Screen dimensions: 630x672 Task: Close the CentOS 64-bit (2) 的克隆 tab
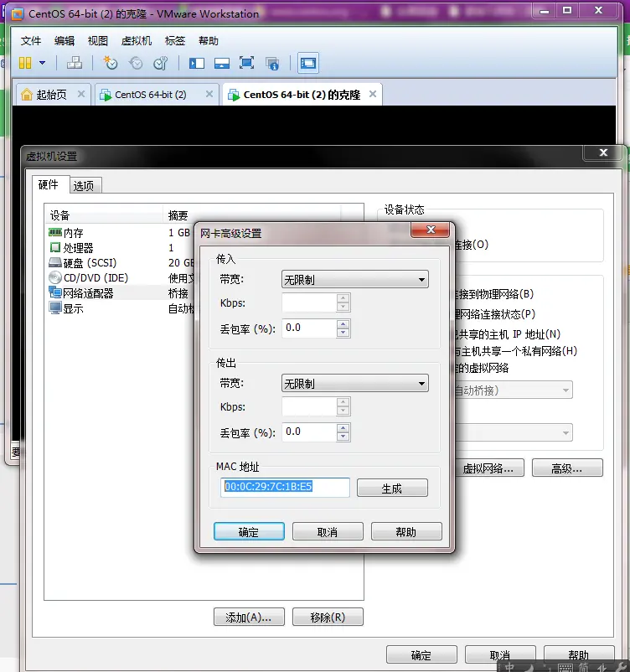[x=373, y=94]
